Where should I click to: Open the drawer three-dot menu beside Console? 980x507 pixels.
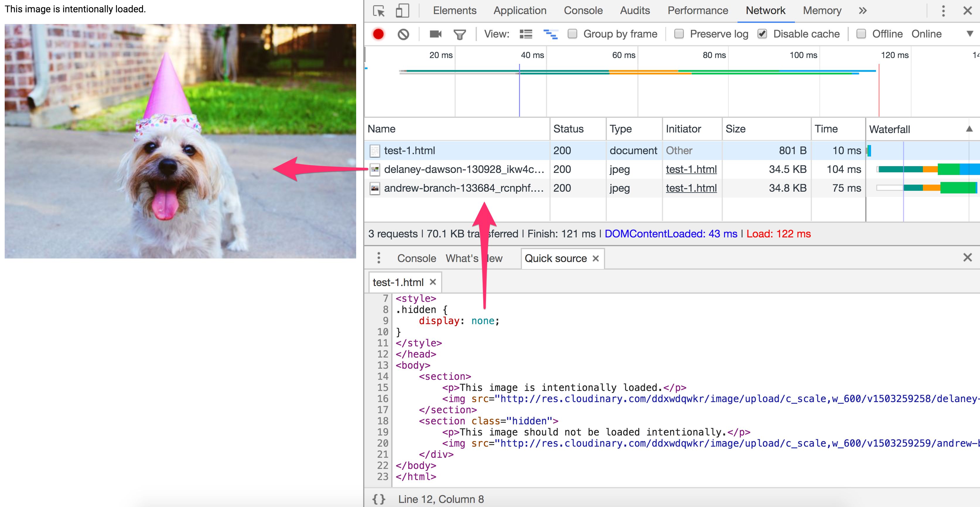pyautogui.click(x=378, y=258)
